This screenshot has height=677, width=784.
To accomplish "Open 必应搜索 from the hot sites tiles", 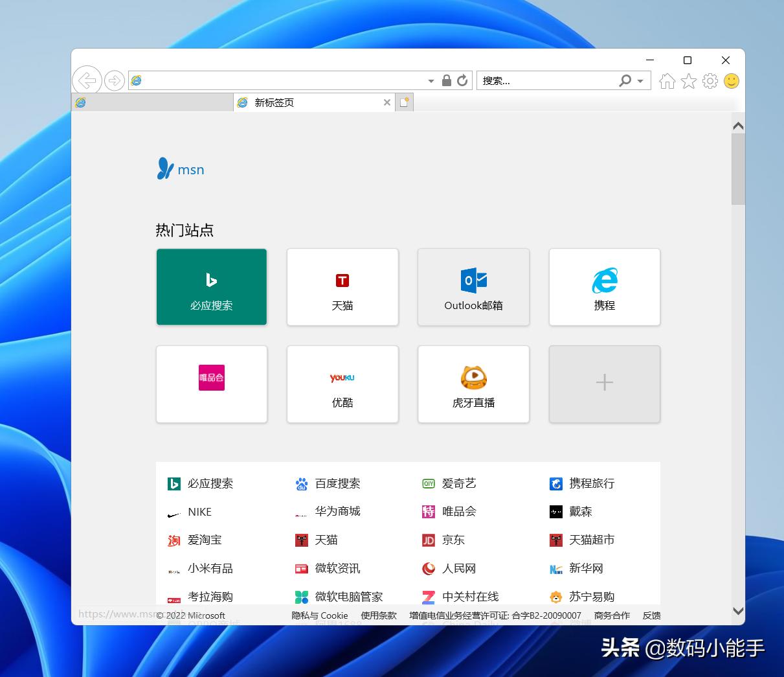I will click(x=211, y=287).
